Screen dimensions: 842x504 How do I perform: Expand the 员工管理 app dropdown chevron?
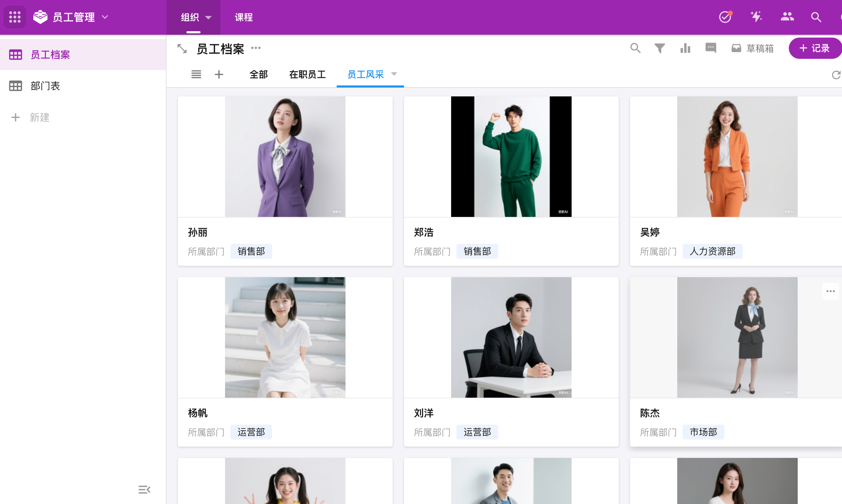pyautogui.click(x=105, y=17)
